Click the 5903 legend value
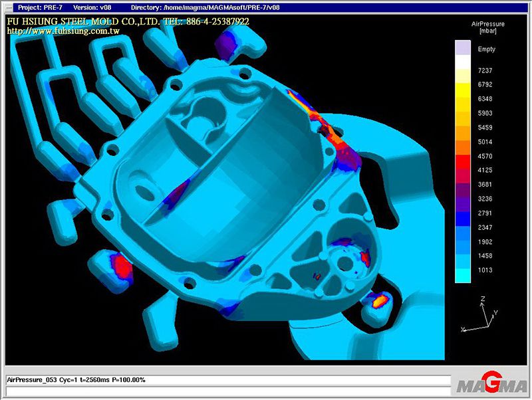This screenshot has height=400, width=532. pyautogui.click(x=485, y=113)
